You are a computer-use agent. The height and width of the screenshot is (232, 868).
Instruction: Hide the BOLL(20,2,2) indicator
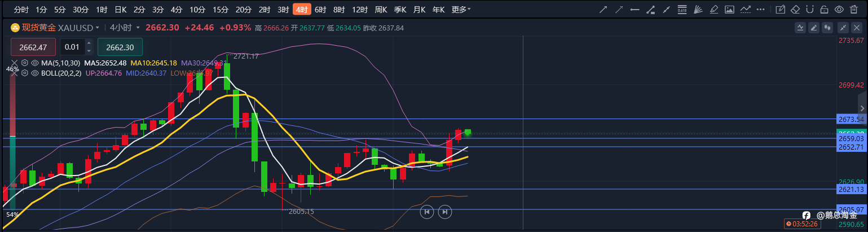[x=34, y=73]
